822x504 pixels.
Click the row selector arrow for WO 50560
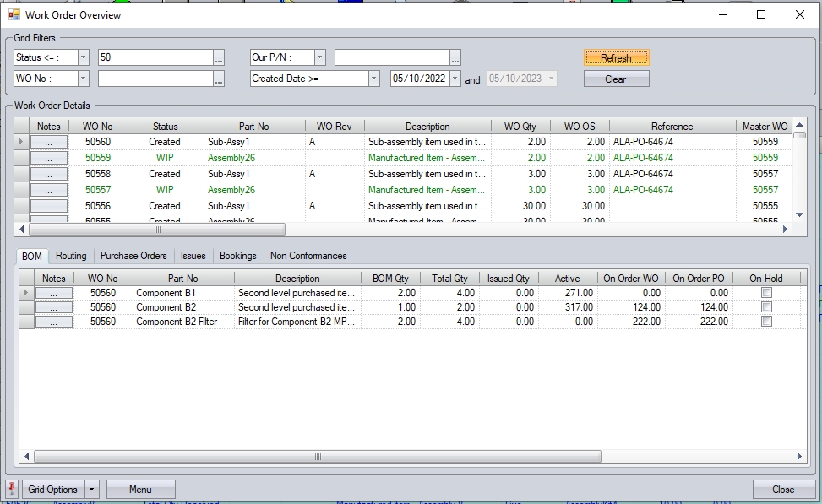[22, 142]
